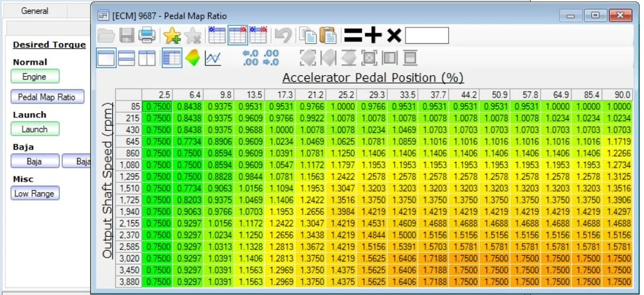Screen dimensions: 644x295
Task: Print the Pedal Map Ratio table
Action: (147, 35)
